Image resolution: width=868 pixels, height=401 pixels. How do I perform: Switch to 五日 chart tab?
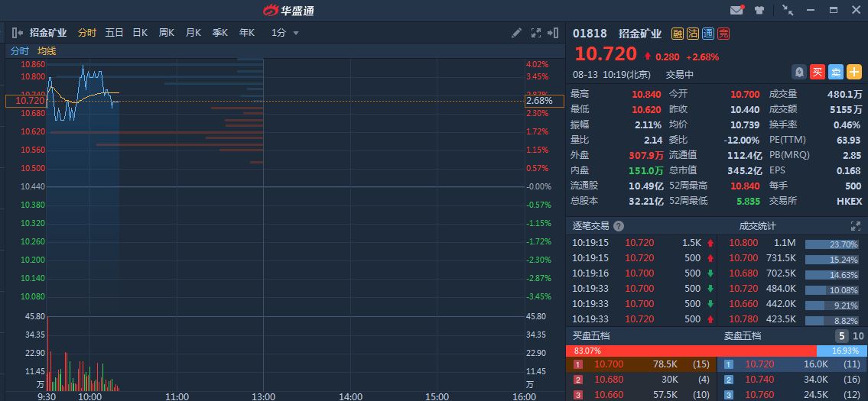click(114, 33)
